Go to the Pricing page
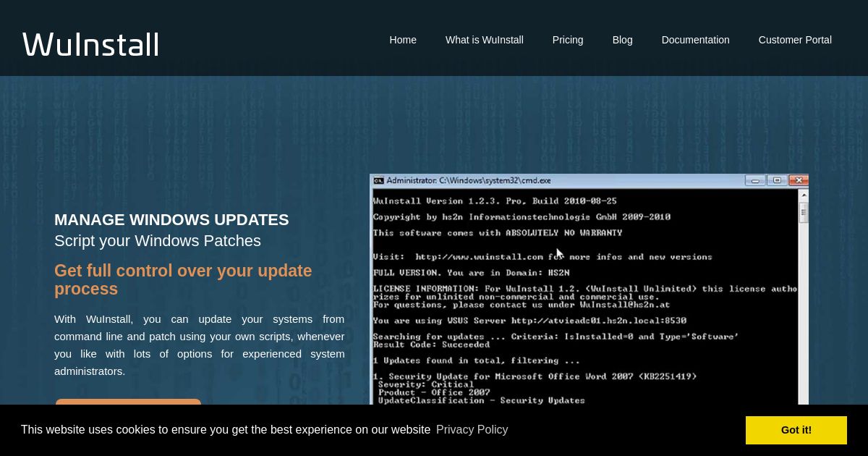The image size is (868, 456). (x=568, y=40)
